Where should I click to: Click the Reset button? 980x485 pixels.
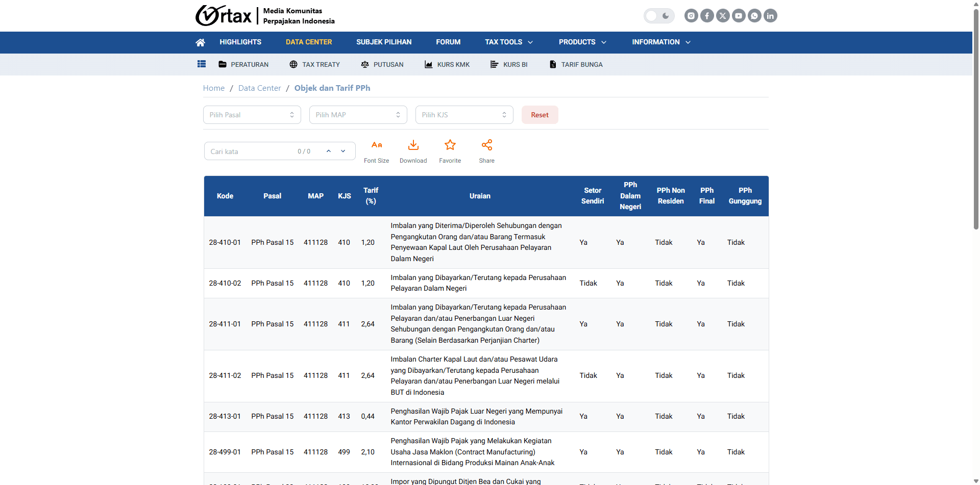tap(540, 115)
